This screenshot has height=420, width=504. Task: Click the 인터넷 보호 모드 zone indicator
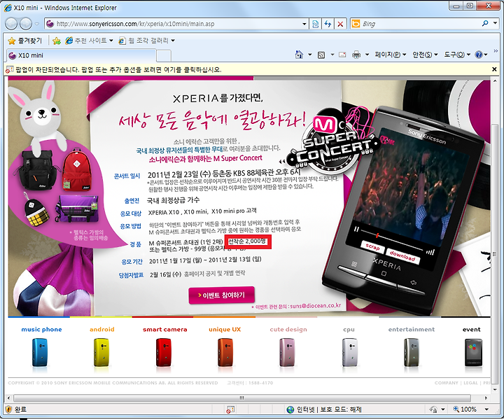click(324, 409)
